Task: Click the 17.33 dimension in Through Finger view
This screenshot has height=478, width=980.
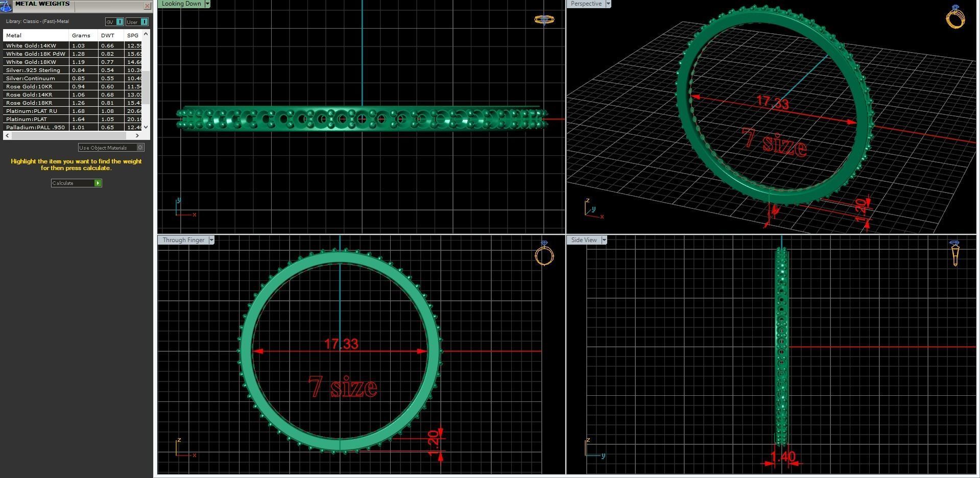Action: [341, 344]
